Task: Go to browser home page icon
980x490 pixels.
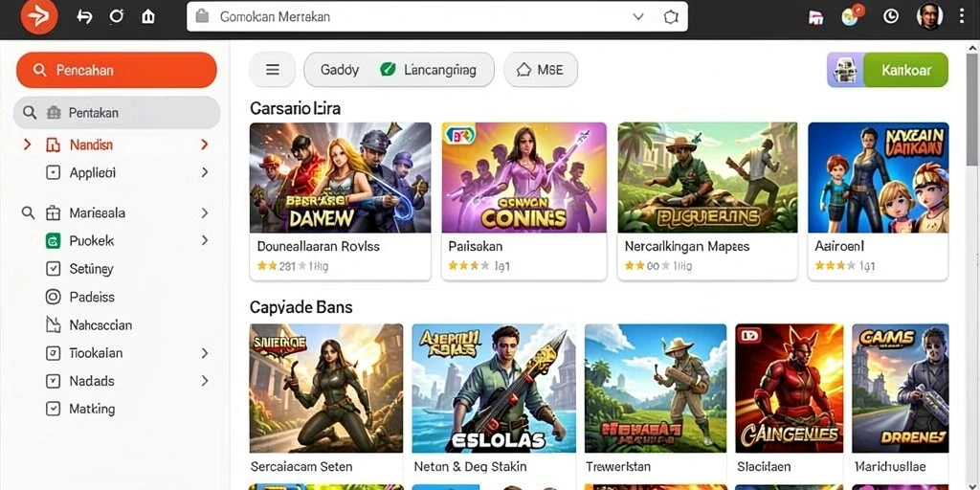Action: click(148, 17)
